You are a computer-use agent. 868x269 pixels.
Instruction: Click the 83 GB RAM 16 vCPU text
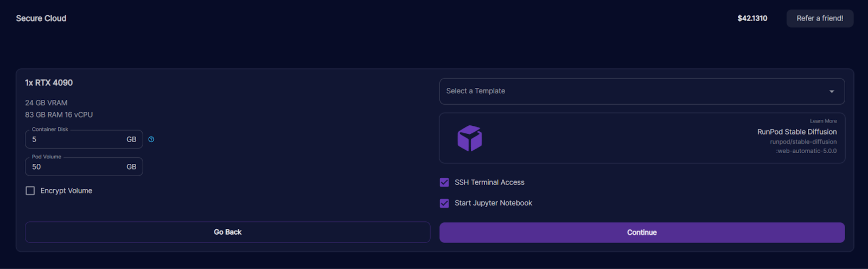click(x=59, y=115)
